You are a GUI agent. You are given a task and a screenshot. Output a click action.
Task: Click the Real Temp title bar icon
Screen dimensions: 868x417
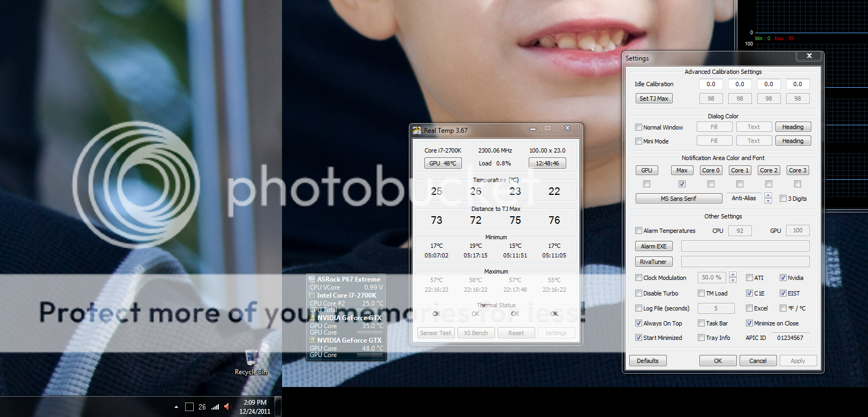tap(417, 130)
